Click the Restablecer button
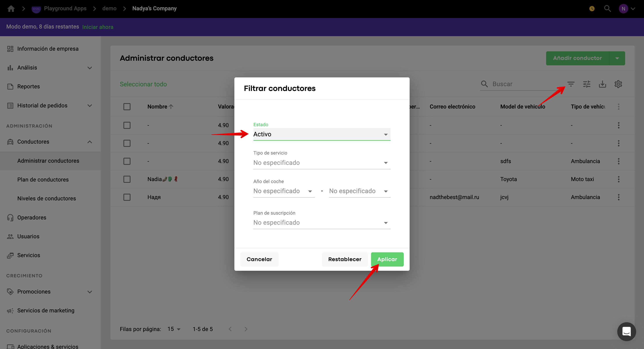Image resolution: width=644 pixels, height=349 pixels. click(x=345, y=259)
